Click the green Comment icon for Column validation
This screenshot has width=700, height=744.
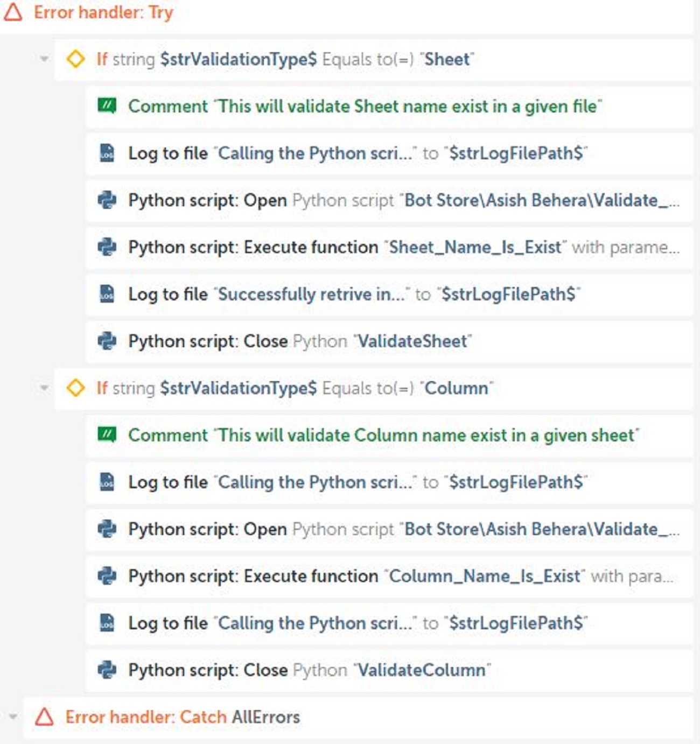tap(107, 434)
